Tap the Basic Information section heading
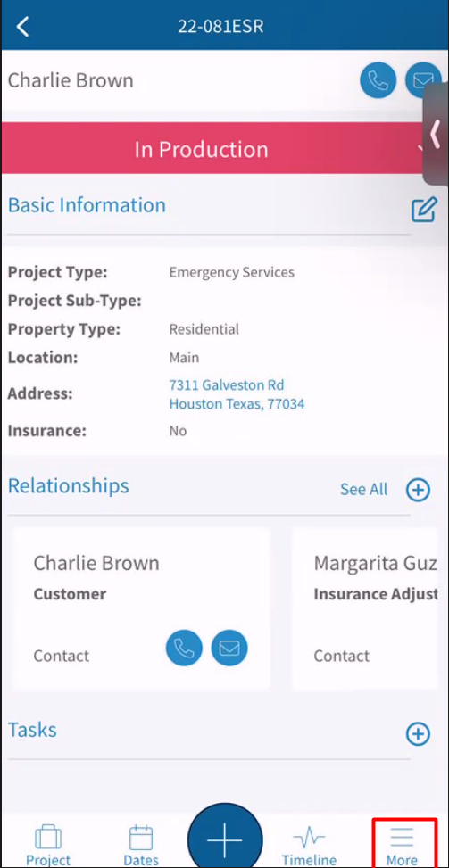 [x=87, y=205]
